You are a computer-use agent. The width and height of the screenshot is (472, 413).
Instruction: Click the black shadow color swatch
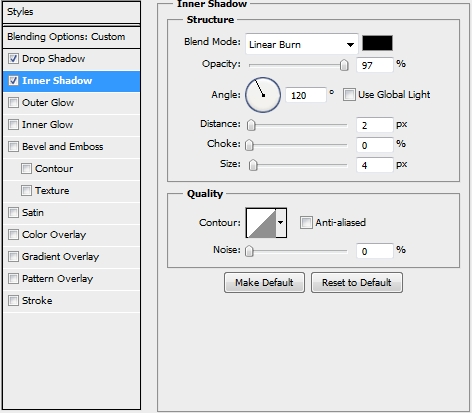tap(377, 43)
